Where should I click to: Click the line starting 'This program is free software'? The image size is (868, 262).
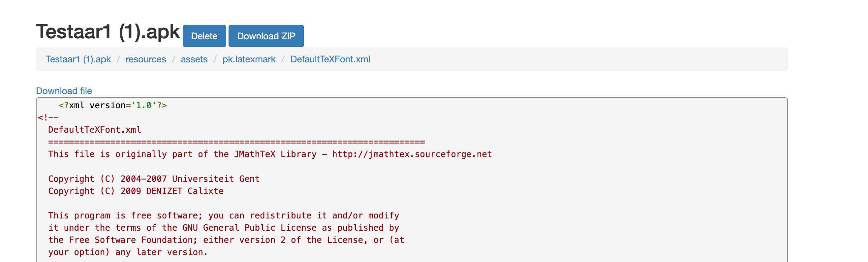click(x=223, y=215)
